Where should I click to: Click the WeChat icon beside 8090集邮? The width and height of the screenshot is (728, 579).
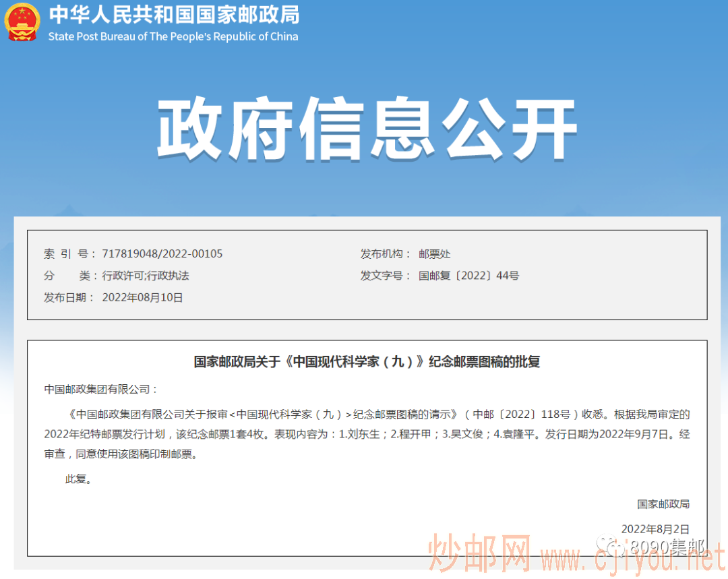click(610, 547)
